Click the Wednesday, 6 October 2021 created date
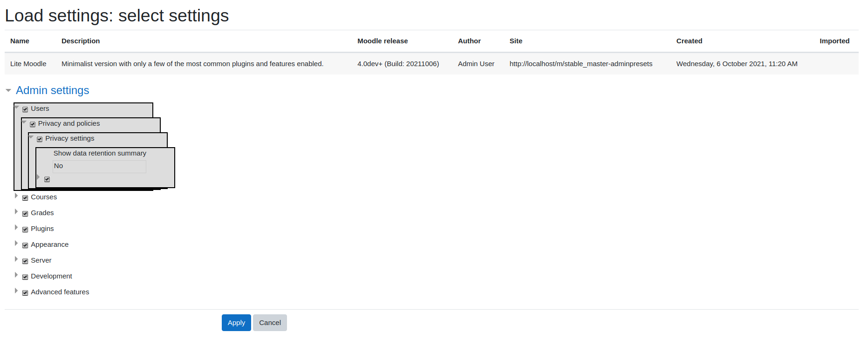 coord(737,64)
